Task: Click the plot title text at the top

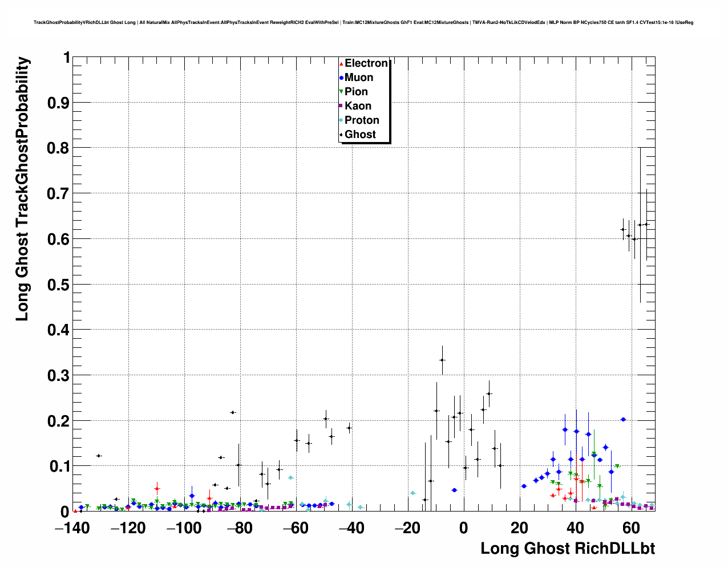Action: tap(363, 22)
